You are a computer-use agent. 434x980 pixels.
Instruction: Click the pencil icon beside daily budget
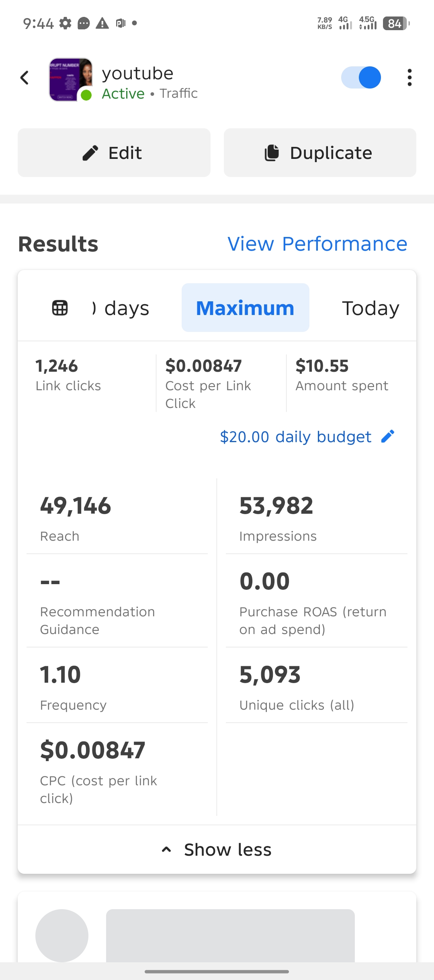pos(388,436)
